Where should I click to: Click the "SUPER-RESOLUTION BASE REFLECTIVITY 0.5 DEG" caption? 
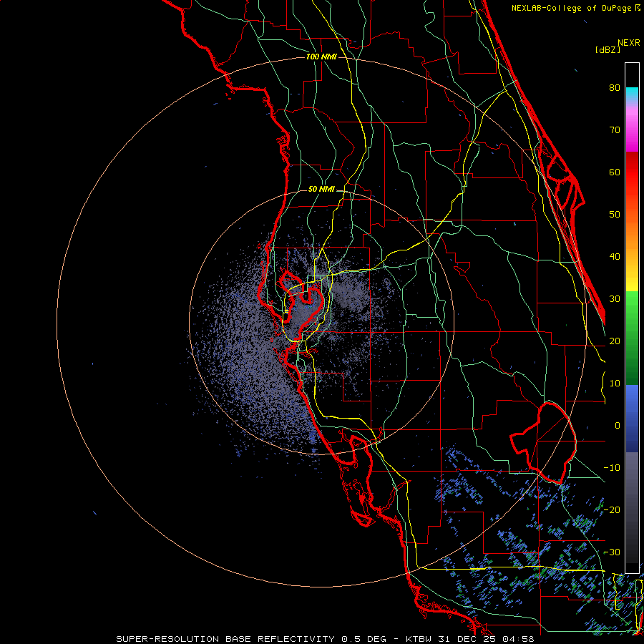[251, 639]
